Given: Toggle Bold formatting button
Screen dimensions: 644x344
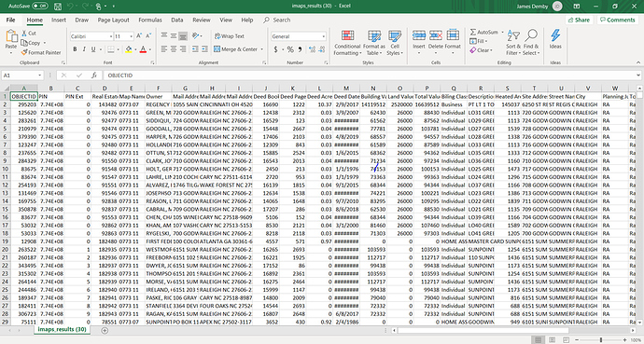Looking at the screenshot, I should 75,49.
